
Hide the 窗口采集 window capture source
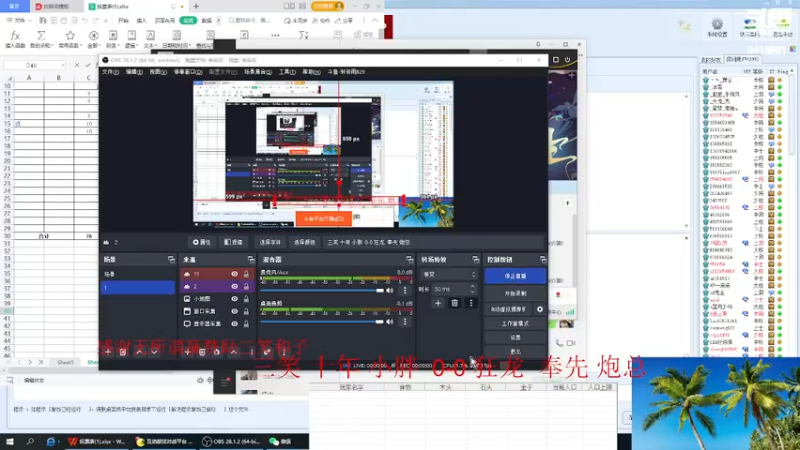pos(234,311)
